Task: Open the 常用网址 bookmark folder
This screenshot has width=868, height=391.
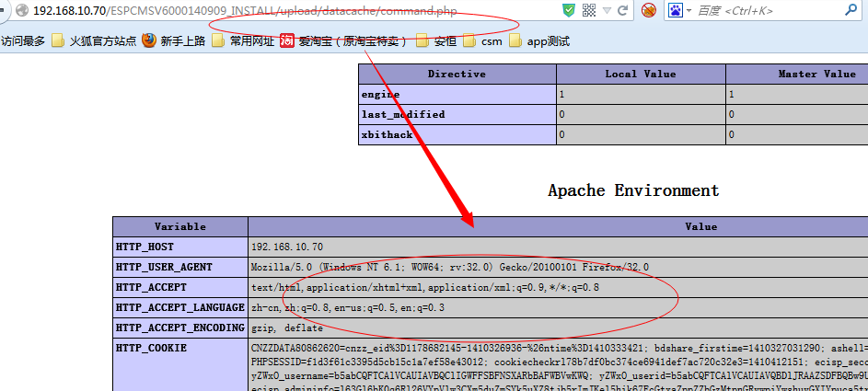Action: click(x=243, y=40)
